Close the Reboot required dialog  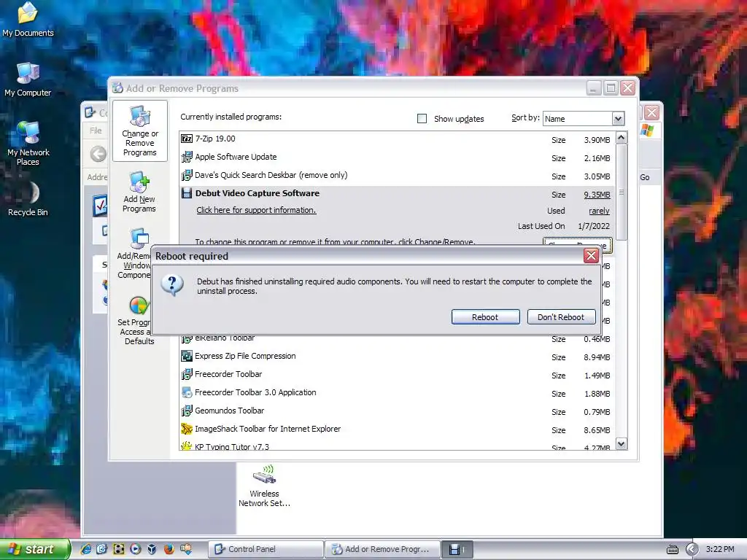[x=591, y=256]
